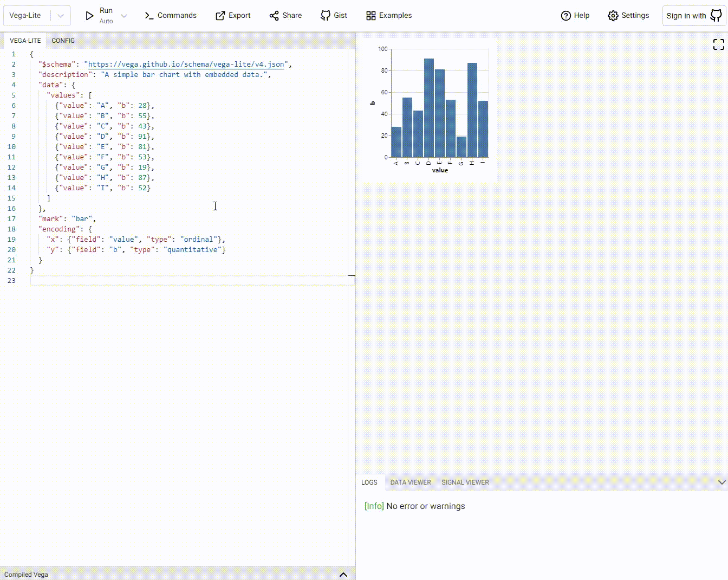This screenshot has height=580, width=728.
Task: Click the data row with "H" and 87
Action: coord(105,178)
